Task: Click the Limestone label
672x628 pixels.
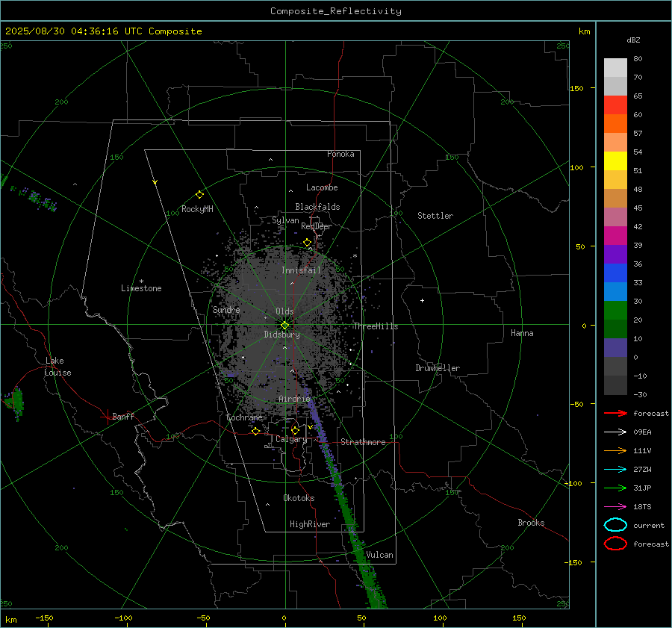Action: click(141, 288)
